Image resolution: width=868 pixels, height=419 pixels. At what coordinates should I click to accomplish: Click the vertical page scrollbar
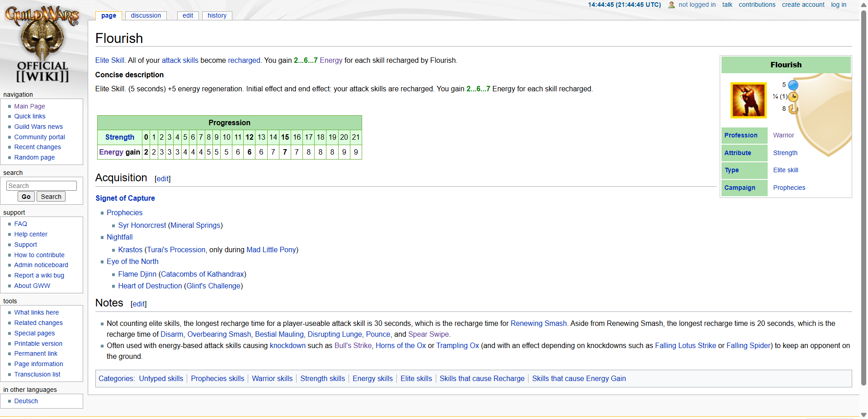863,199
